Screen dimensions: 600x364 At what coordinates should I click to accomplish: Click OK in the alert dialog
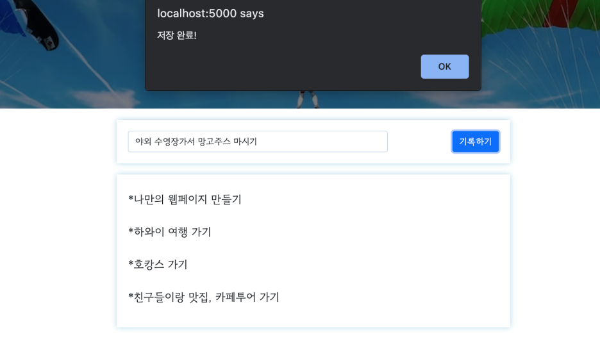[x=445, y=67]
